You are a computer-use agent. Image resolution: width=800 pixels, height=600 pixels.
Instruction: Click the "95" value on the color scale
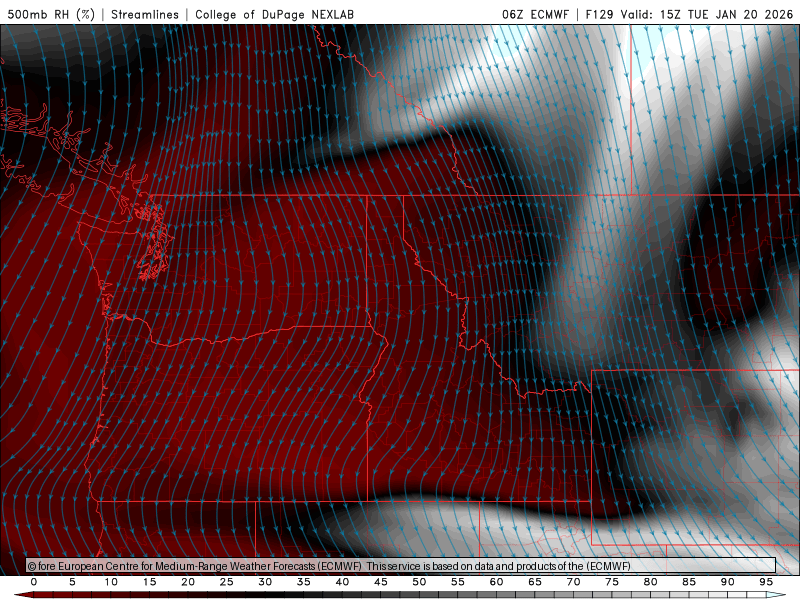pyautogui.click(x=766, y=582)
